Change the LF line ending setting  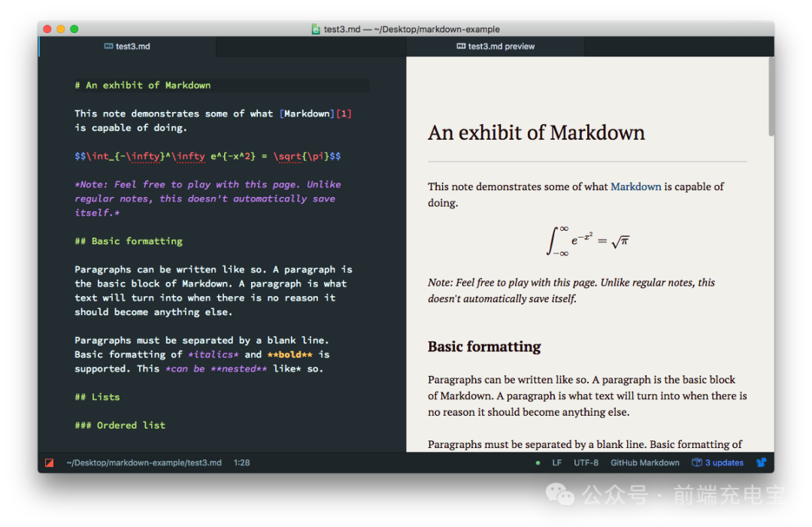point(556,463)
